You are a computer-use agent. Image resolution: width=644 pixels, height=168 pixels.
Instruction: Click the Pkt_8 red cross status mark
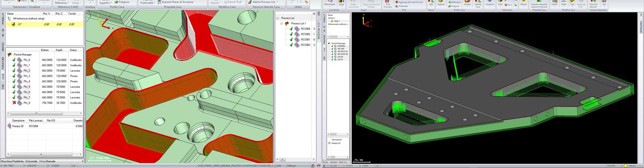(14, 103)
